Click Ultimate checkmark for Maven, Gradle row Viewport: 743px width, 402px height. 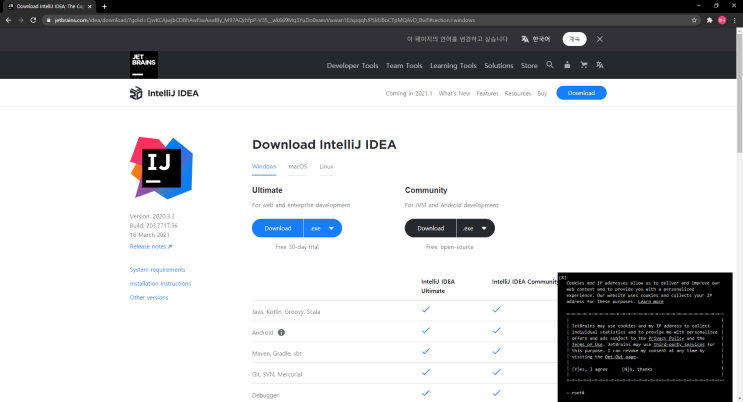point(426,351)
